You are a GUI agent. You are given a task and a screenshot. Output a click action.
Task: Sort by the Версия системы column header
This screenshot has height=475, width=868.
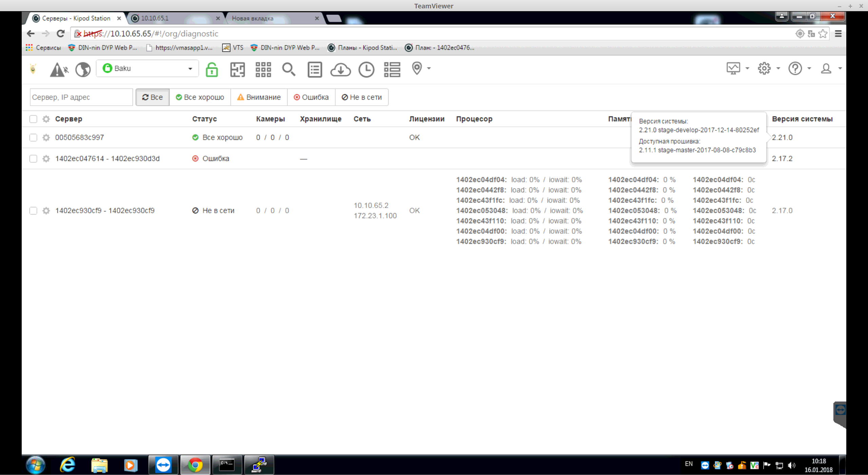tap(802, 119)
